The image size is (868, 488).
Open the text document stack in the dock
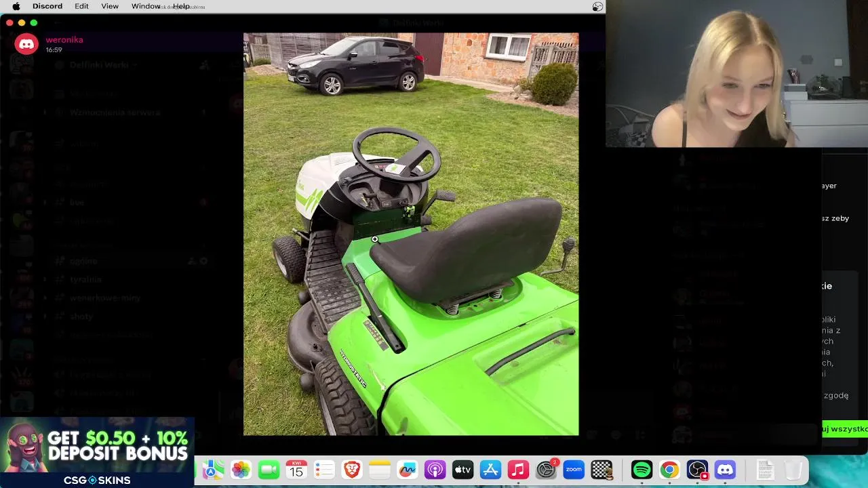[765, 470]
